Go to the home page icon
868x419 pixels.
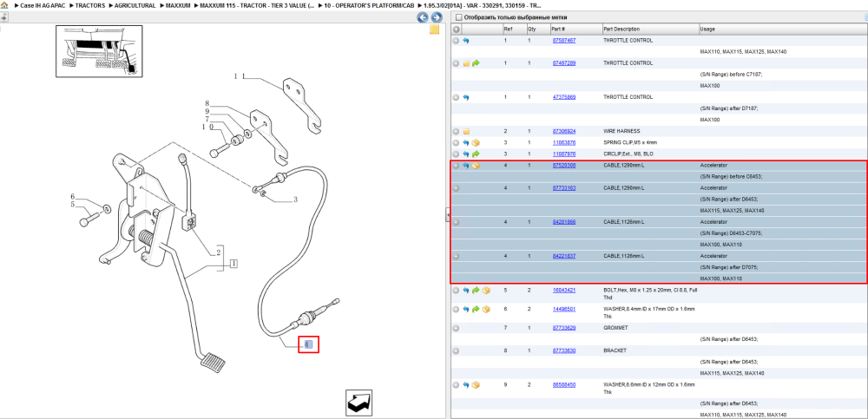coord(3,5)
